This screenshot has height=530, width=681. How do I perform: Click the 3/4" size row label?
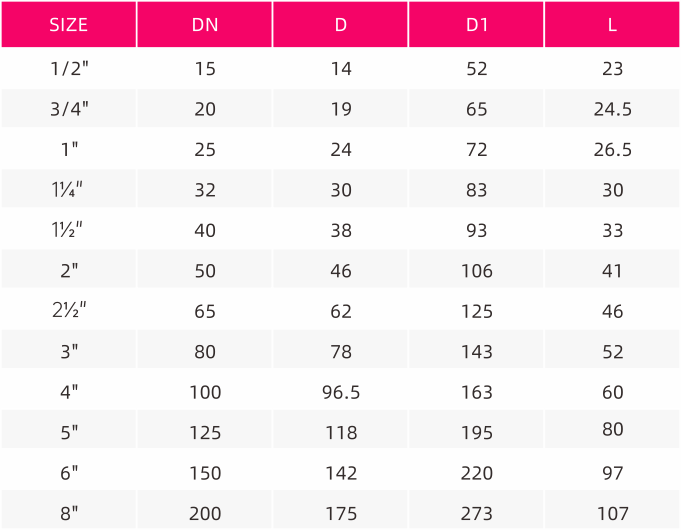[69, 109]
